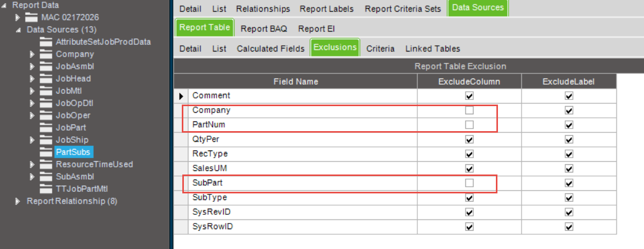644x249 pixels.
Task: Click the ResourceTimeUsed folder icon
Action: point(46,164)
